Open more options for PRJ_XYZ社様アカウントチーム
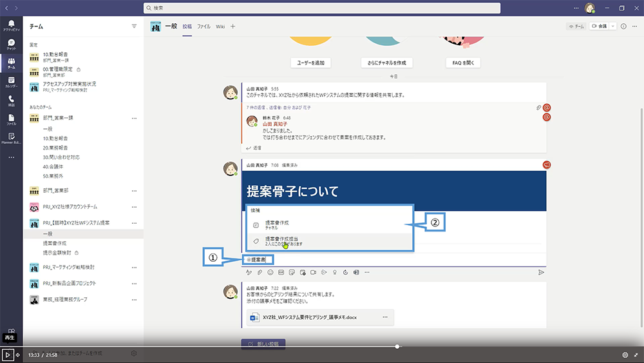Screen dimensions: 644x363 click(134, 207)
